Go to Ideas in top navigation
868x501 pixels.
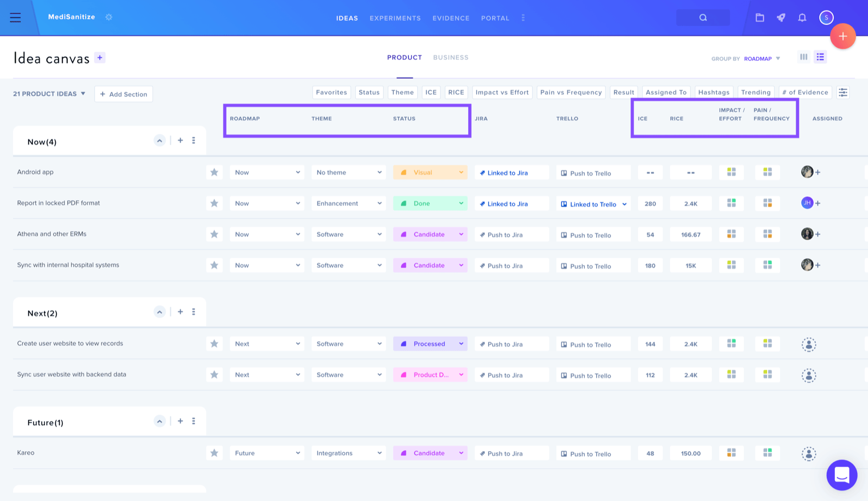347,18
